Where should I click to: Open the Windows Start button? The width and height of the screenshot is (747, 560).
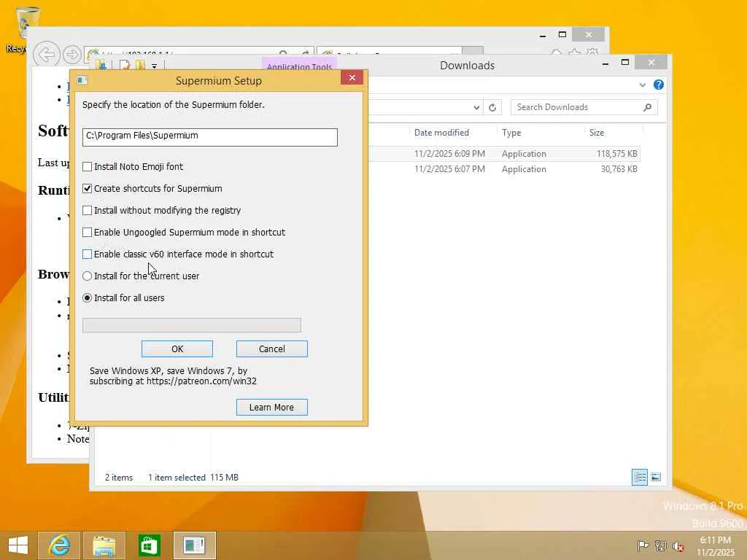18,545
